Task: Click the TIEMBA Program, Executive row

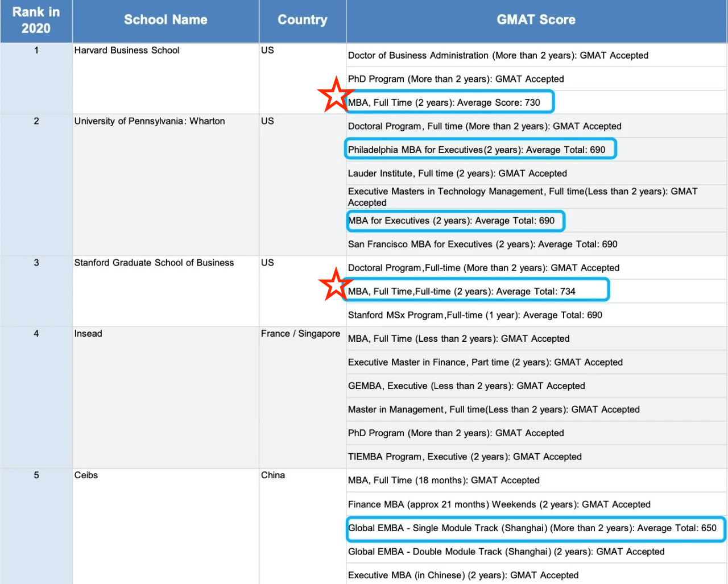Action: coord(465,457)
